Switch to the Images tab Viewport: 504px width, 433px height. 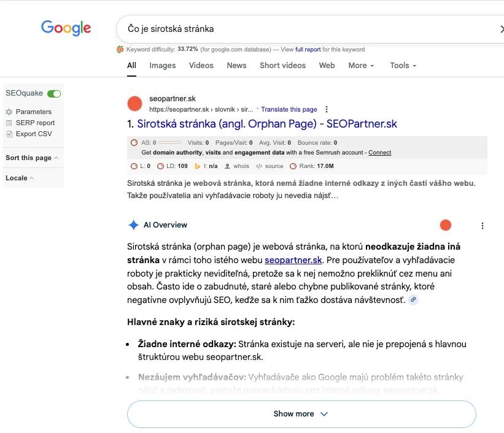163,66
